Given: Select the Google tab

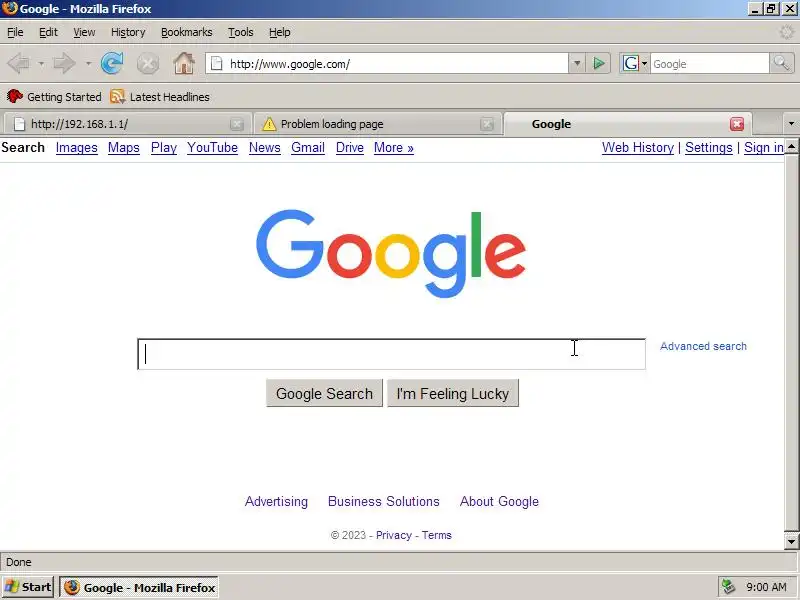Looking at the screenshot, I should coord(628,123).
